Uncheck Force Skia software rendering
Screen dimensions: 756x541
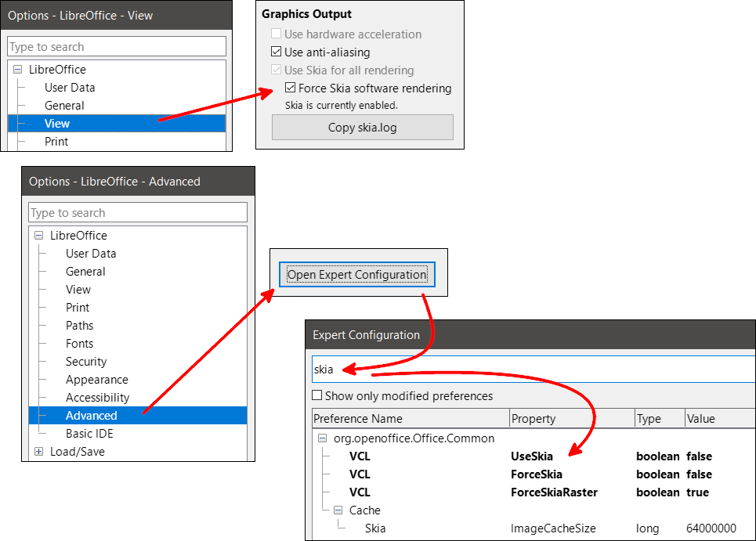(x=291, y=88)
